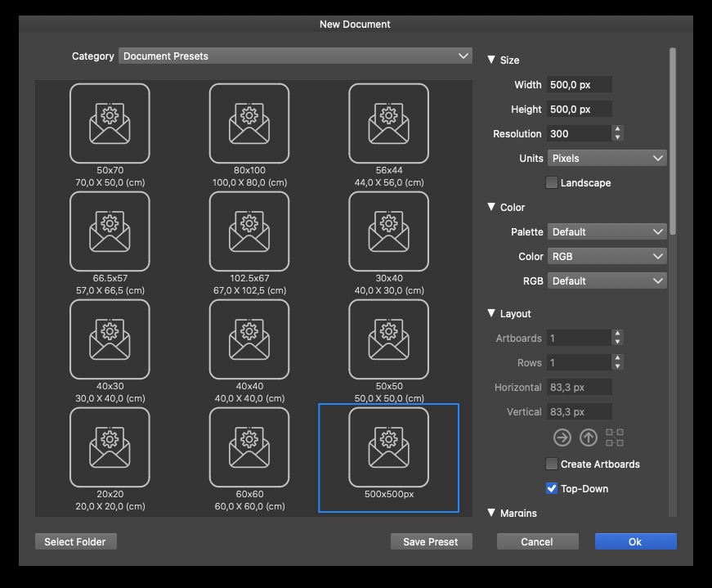Check the Create Artboards option
The image size is (712, 588).
point(552,465)
